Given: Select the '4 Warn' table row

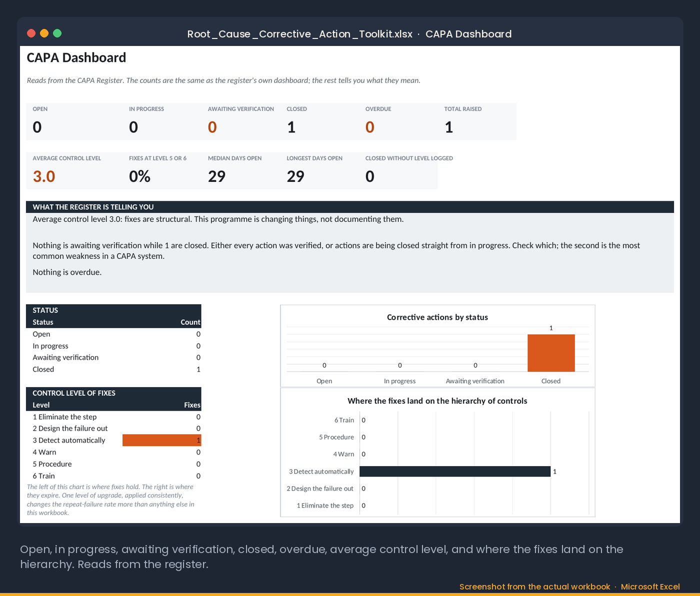Looking at the screenshot, I should (113, 452).
